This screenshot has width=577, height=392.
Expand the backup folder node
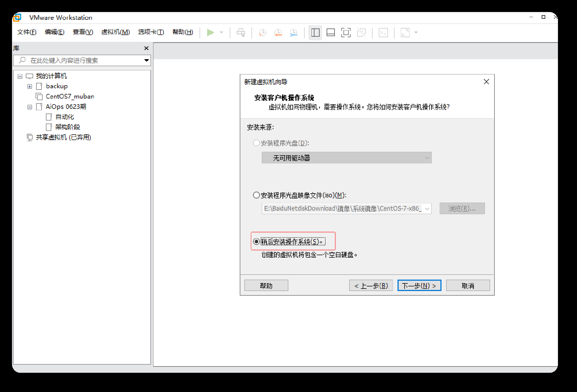pyautogui.click(x=30, y=87)
